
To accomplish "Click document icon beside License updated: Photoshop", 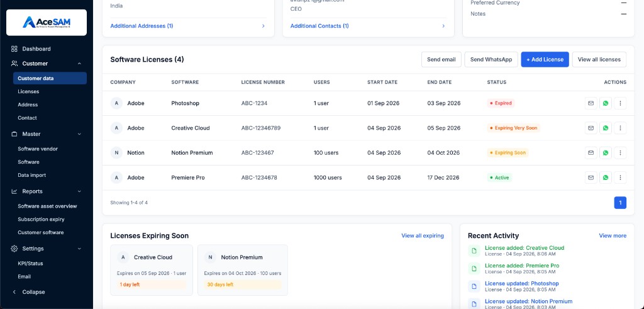I will pyautogui.click(x=474, y=286).
